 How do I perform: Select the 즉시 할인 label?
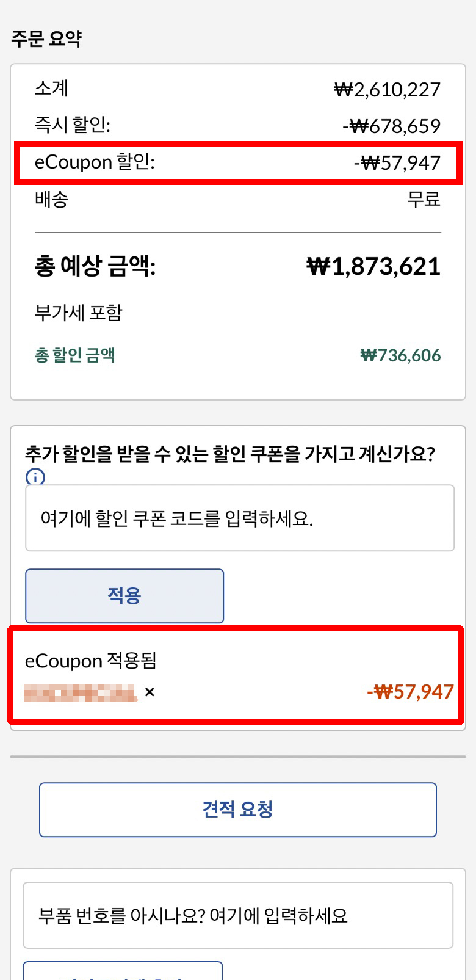coord(73,125)
